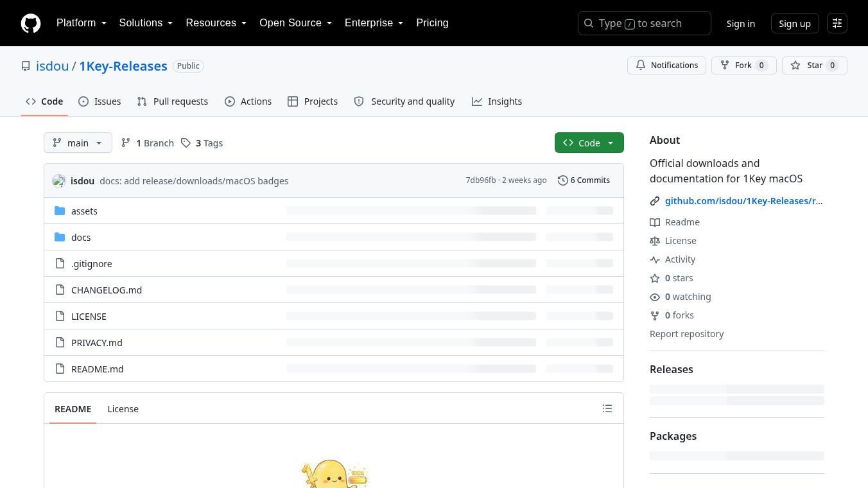Viewport: 868px width, 488px height.
Task: Click the Notifications button
Action: tap(667, 65)
